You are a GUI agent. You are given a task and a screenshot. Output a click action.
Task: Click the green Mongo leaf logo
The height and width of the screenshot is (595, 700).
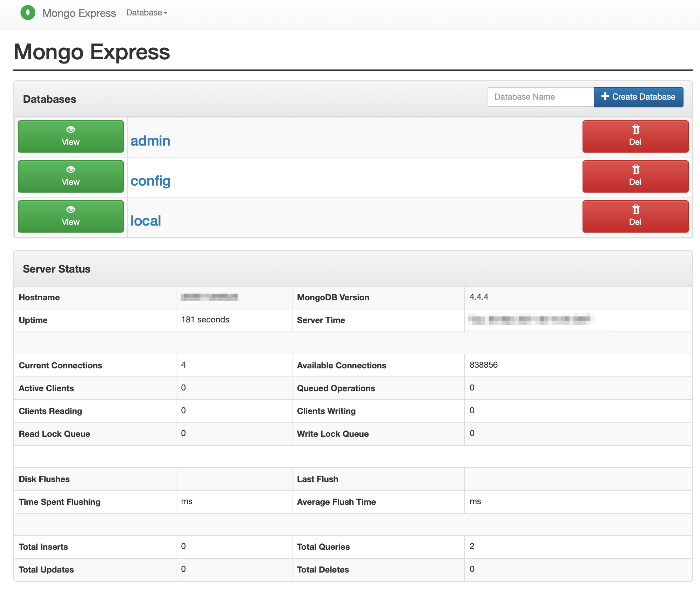coord(28,13)
